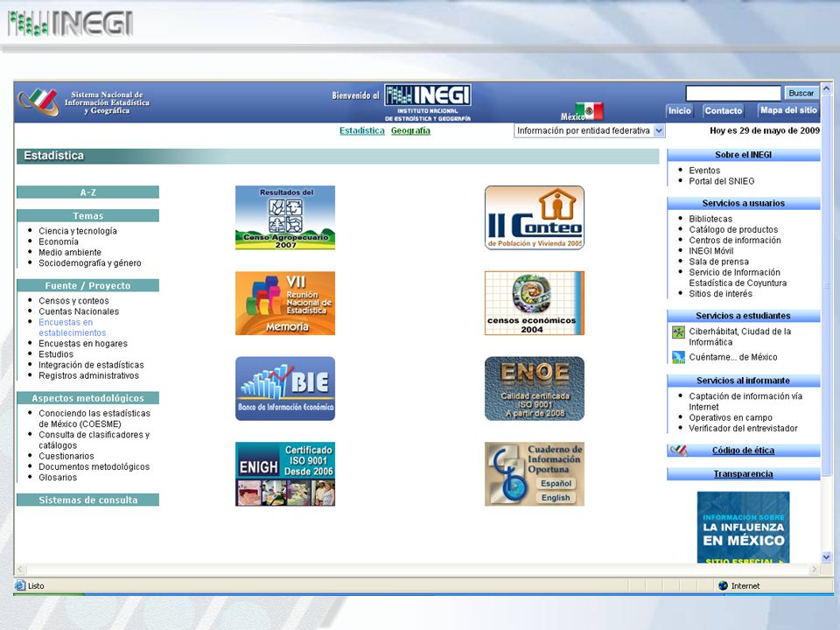This screenshot has height=630, width=840.
Task: Open the ENOE certified quality banner
Action: point(534,388)
